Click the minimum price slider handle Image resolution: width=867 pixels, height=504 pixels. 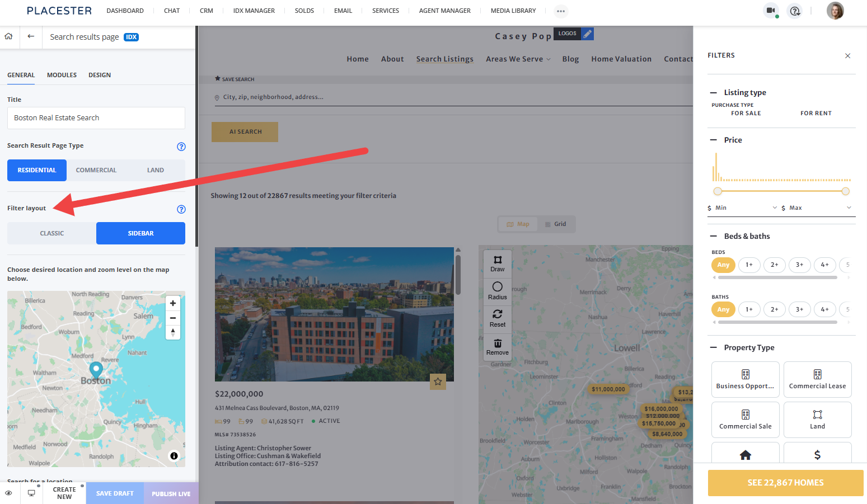tap(718, 191)
